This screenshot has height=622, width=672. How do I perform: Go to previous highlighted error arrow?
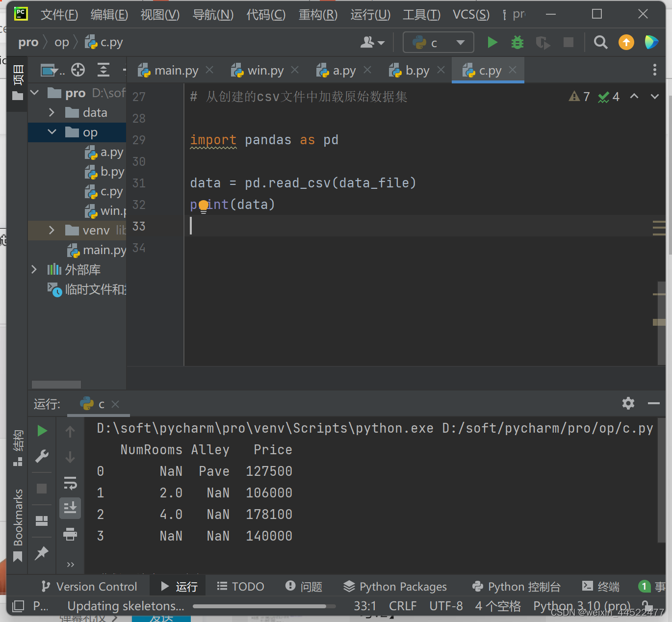coord(634,96)
